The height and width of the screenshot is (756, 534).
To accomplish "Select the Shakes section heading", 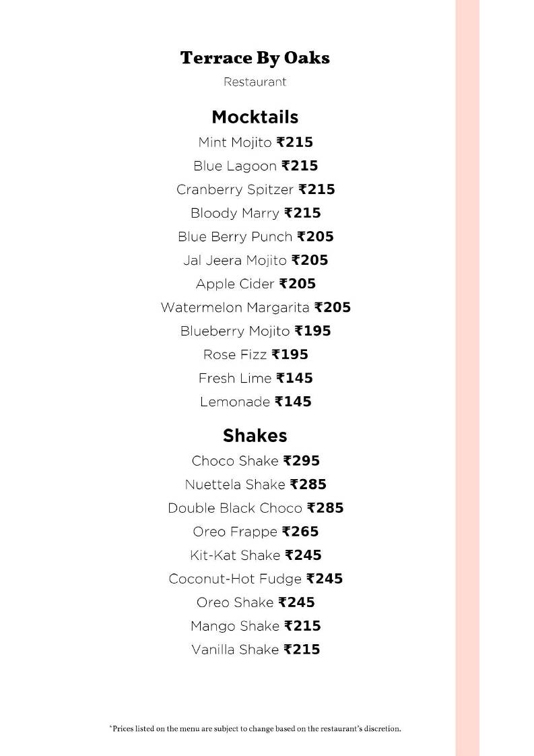I will [x=255, y=436].
